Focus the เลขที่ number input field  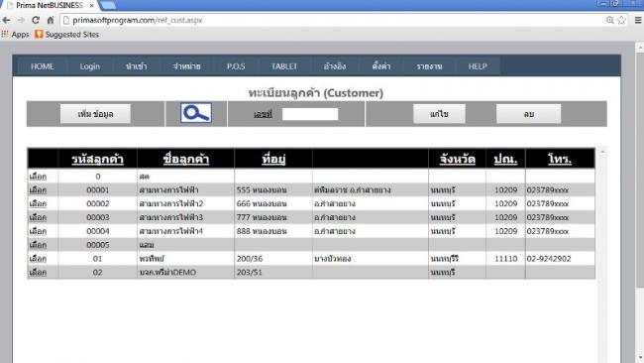tap(310, 114)
